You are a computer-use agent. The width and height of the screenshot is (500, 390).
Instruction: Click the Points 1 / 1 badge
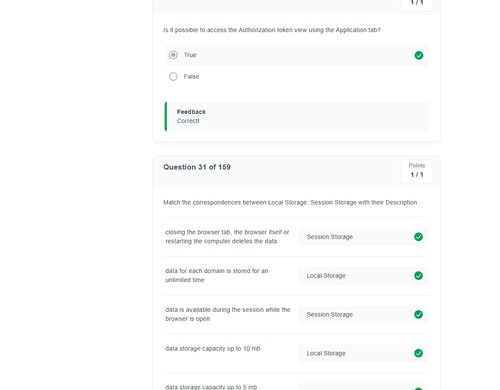point(417,171)
